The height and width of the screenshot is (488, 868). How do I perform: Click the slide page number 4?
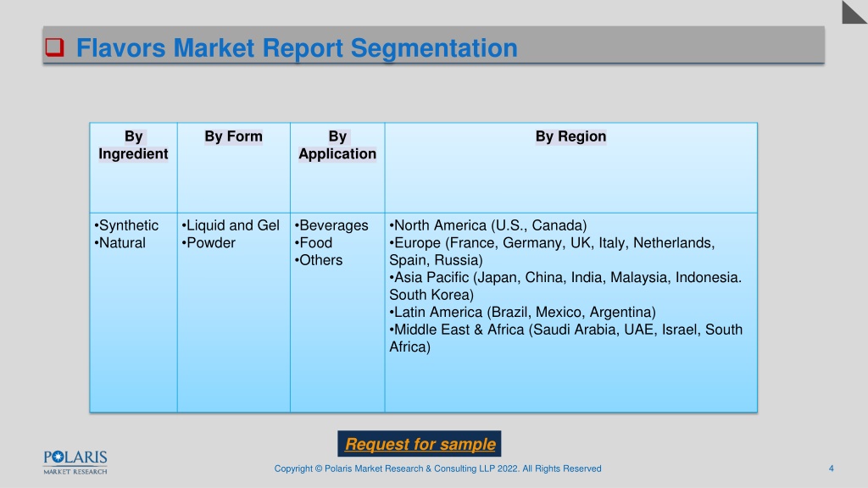(x=831, y=469)
